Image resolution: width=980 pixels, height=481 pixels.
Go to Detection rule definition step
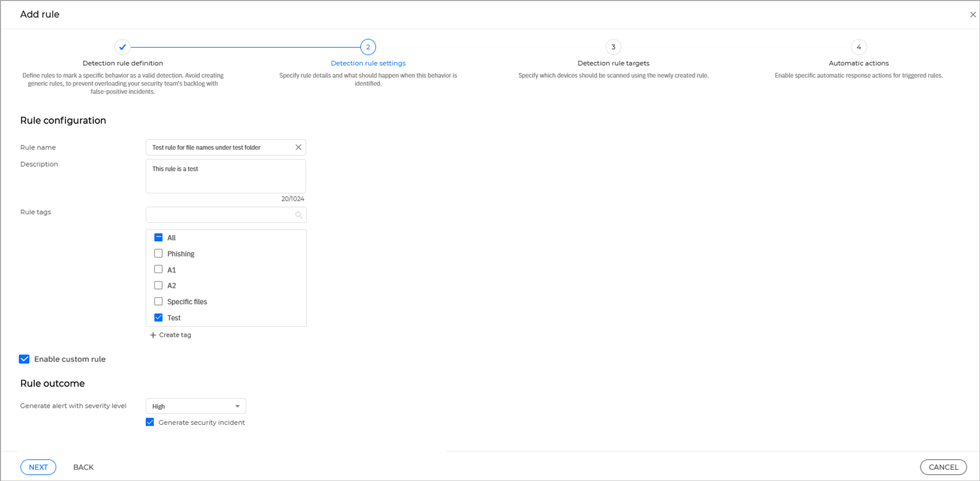123,63
